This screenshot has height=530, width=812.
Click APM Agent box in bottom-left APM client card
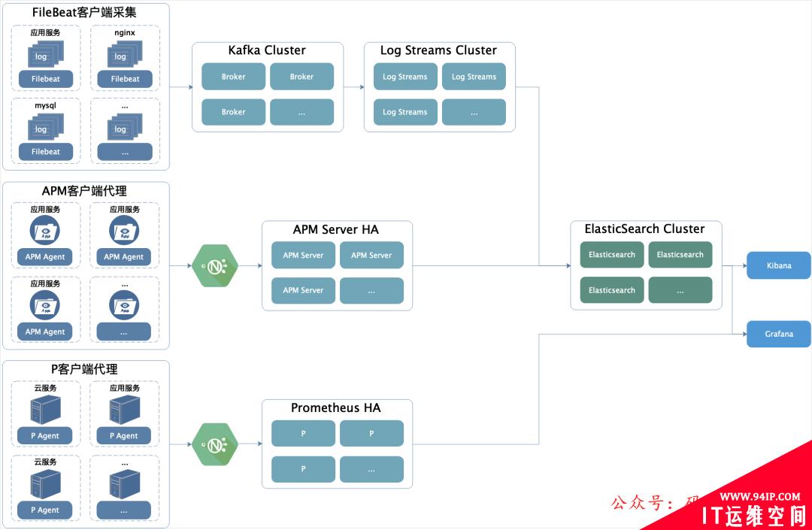45,332
